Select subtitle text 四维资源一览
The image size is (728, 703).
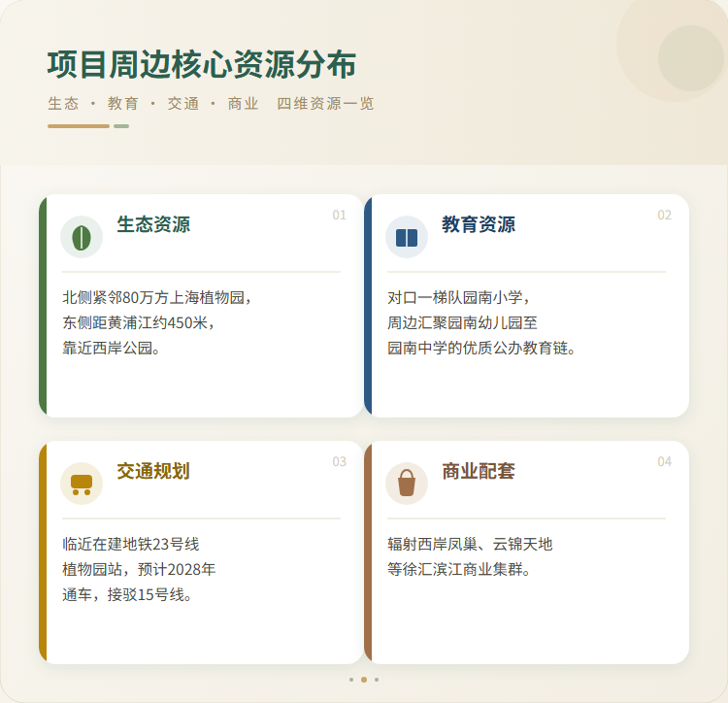tap(325, 103)
